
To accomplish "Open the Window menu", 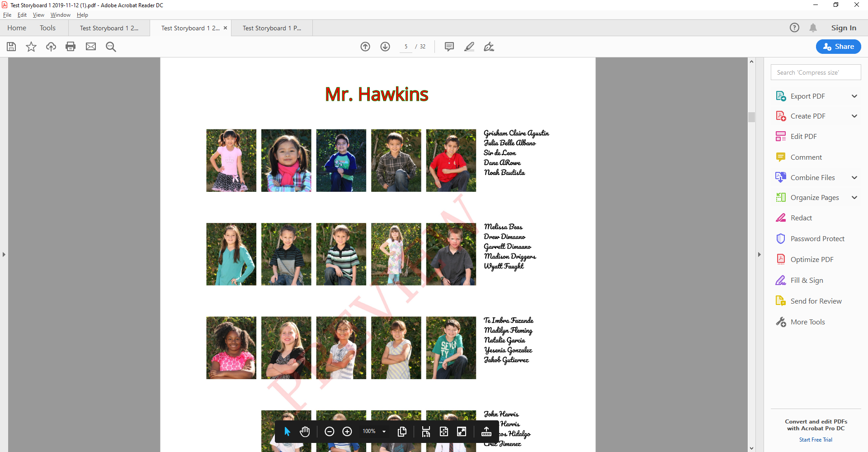I will point(60,15).
